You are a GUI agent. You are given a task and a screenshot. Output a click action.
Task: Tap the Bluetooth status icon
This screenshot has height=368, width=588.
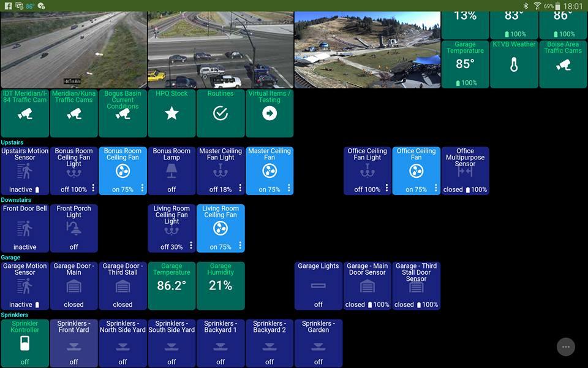click(x=526, y=6)
